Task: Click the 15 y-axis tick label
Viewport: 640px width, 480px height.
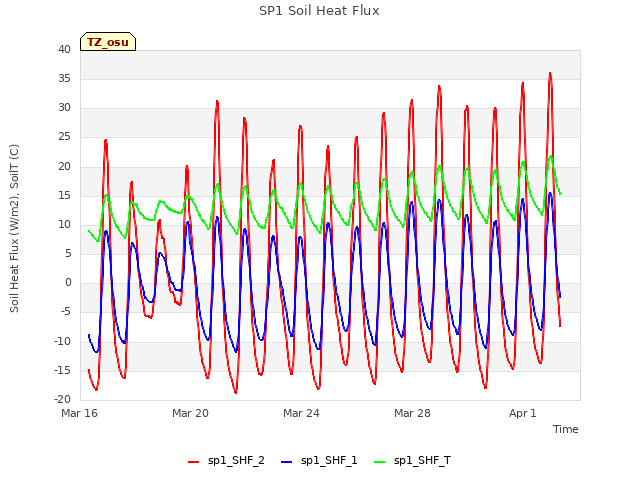Action: 64,196
